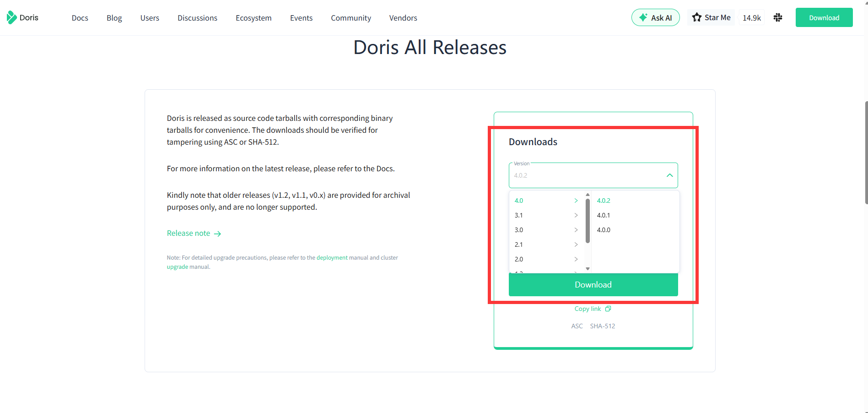Select version 4.0.1 from the list
This screenshot has height=413, width=868.
coord(603,215)
